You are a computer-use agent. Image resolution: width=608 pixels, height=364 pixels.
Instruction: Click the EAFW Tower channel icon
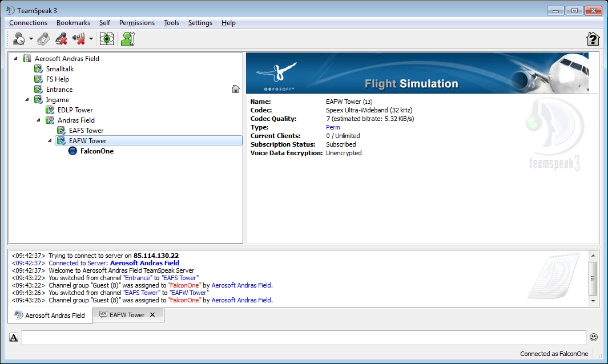[61, 141]
